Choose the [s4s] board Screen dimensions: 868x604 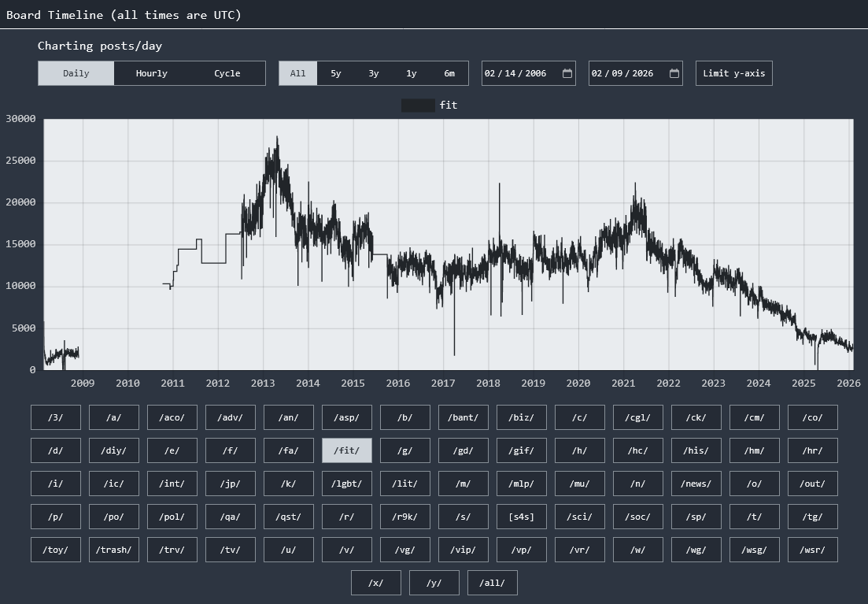[x=522, y=517]
